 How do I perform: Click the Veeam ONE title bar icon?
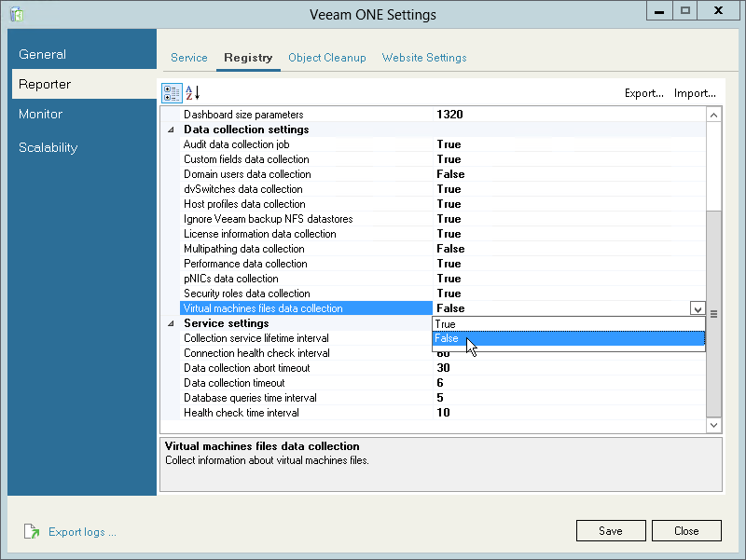[17, 14]
